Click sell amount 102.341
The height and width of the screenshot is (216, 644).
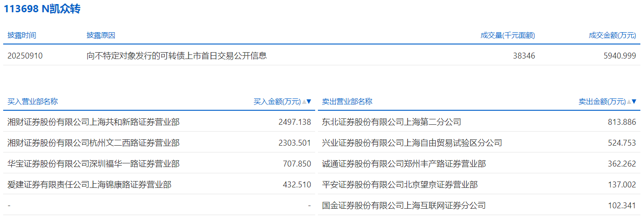pos(622,206)
